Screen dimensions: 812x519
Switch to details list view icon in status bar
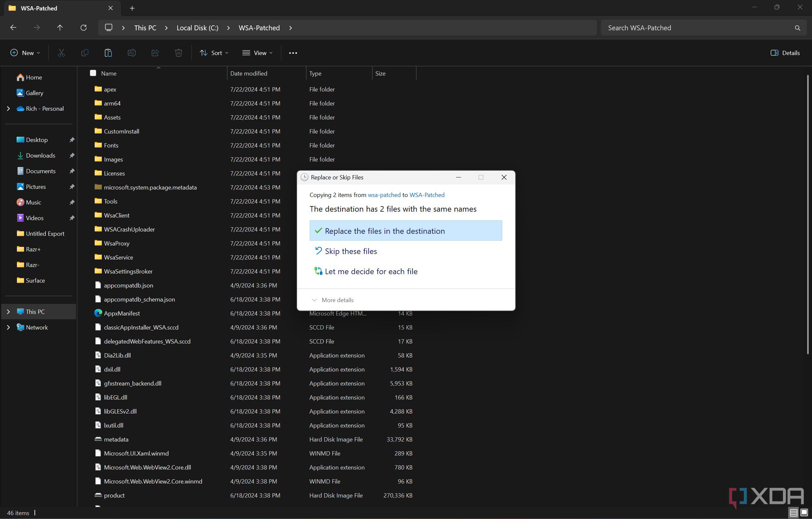click(793, 513)
